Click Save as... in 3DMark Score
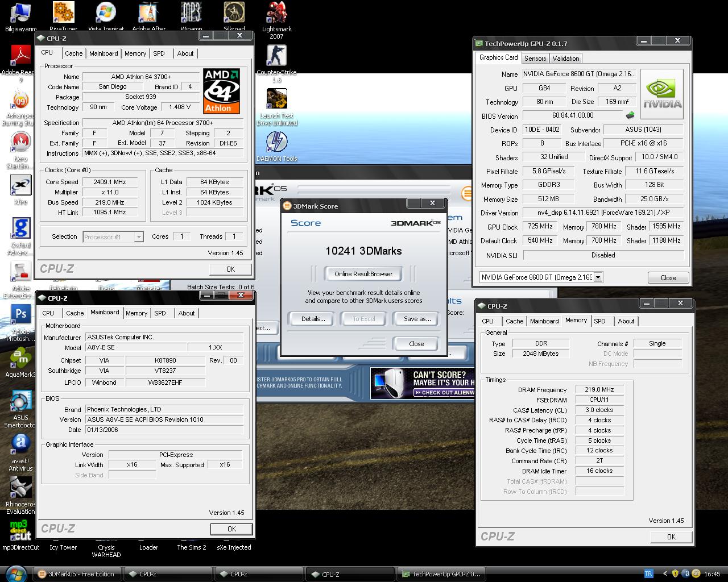The image size is (728, 582). point(417,319)
